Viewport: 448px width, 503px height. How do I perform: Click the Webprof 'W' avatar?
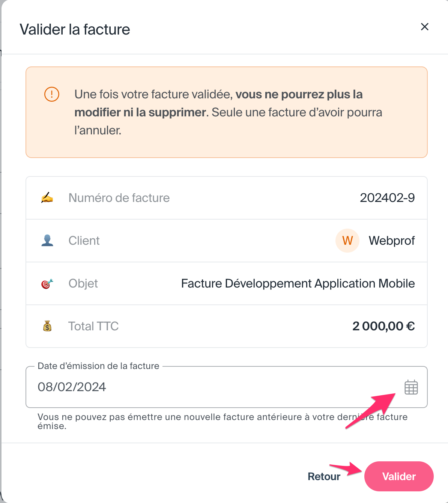pyautogui.click(x=347, y=241)
